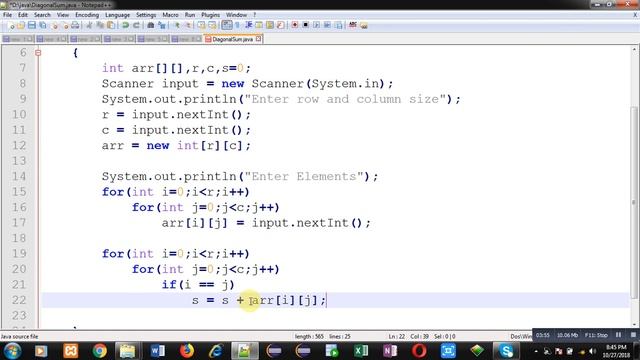Click the "Ln : 22" status bar entry
This screenshot has width=640, height=360.
click(396, 336)
